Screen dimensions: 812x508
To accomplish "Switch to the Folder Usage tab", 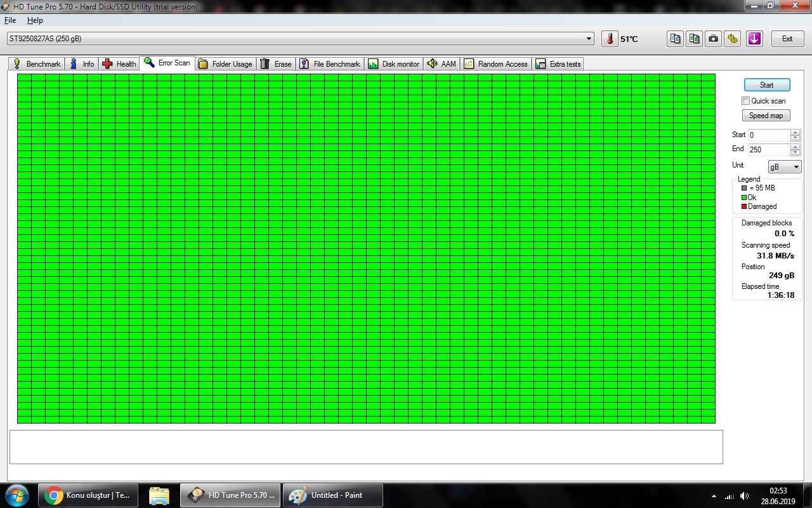I will [x=225, y=64].
